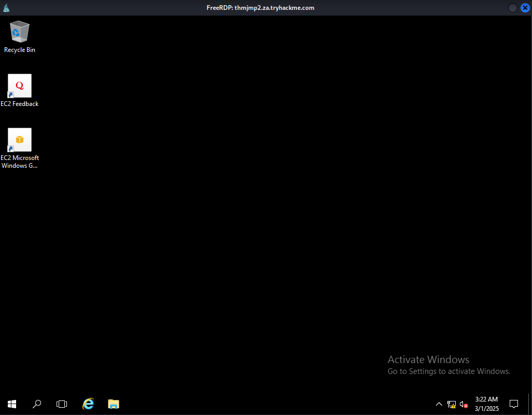Select the EC2 Feedback shortcut icon
This screenshot has width=532, height=415.
tap(20, 86)
